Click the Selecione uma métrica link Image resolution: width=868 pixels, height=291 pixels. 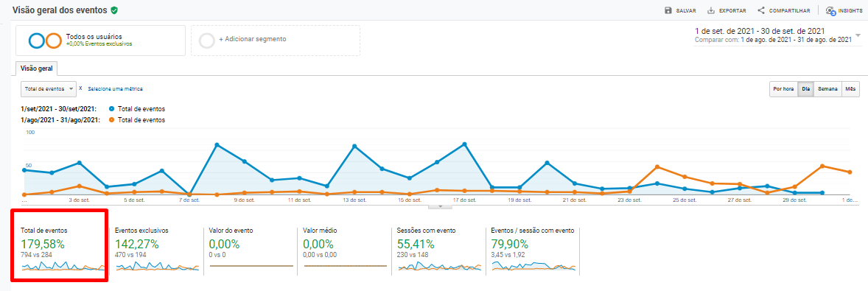[x=115, y=88]
